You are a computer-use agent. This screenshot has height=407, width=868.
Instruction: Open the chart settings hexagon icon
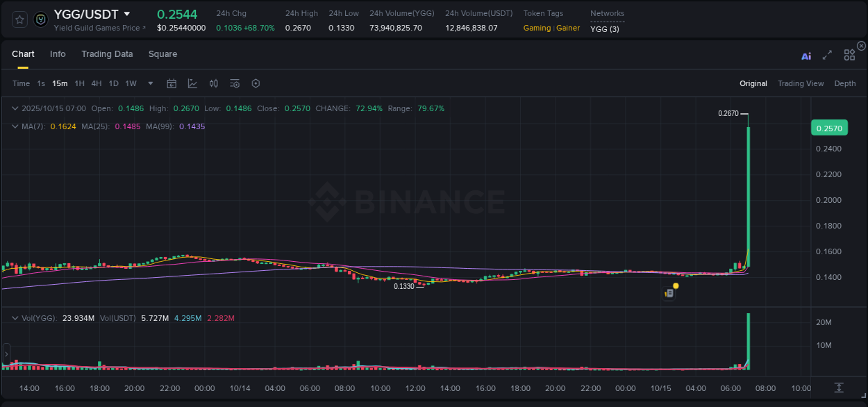click(x=256, y=83)
